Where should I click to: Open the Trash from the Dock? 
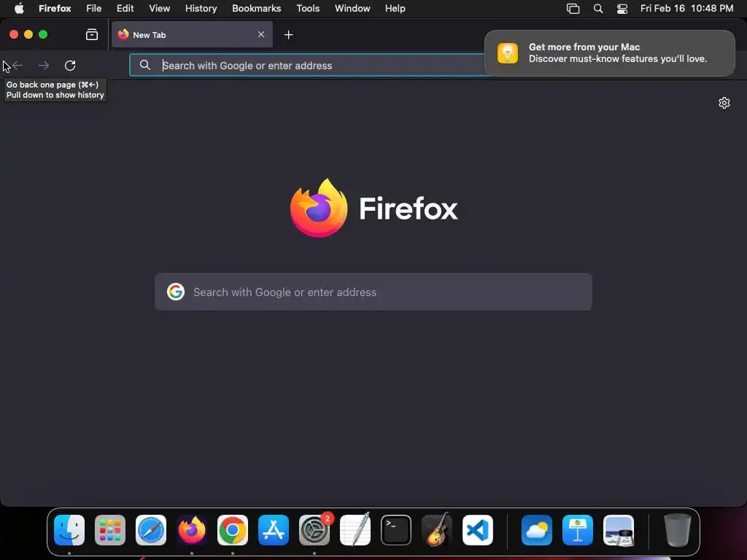click(x=678, y=530)
